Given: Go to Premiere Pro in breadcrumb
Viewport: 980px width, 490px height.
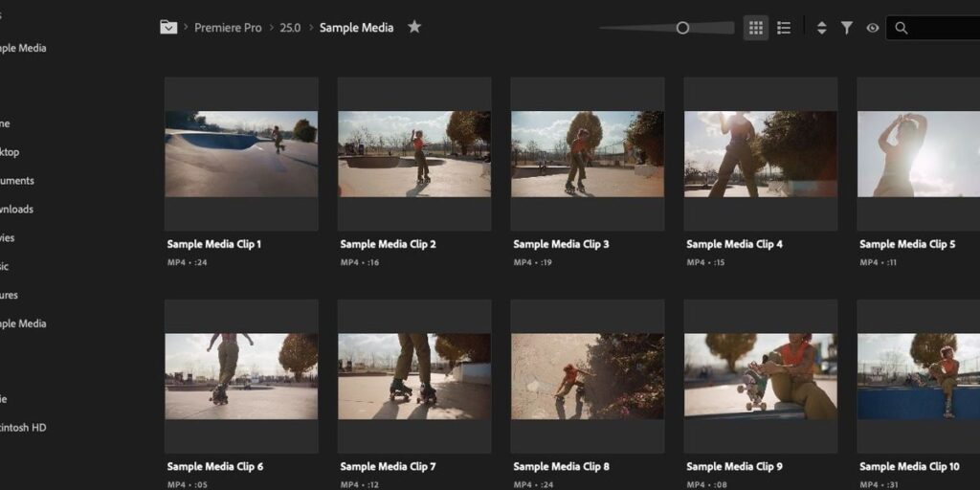Looking at the screenshot, I should (x=228, y=28).
